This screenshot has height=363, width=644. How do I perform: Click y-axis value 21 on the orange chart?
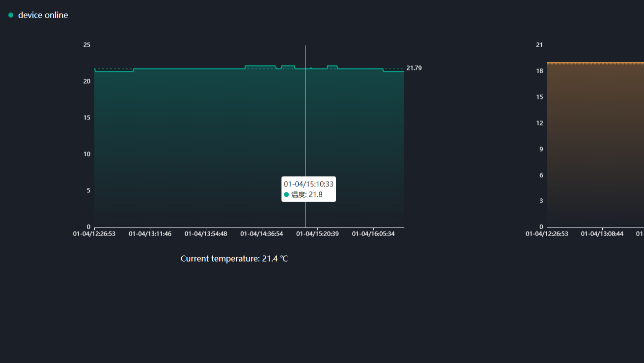click(539, 45)
